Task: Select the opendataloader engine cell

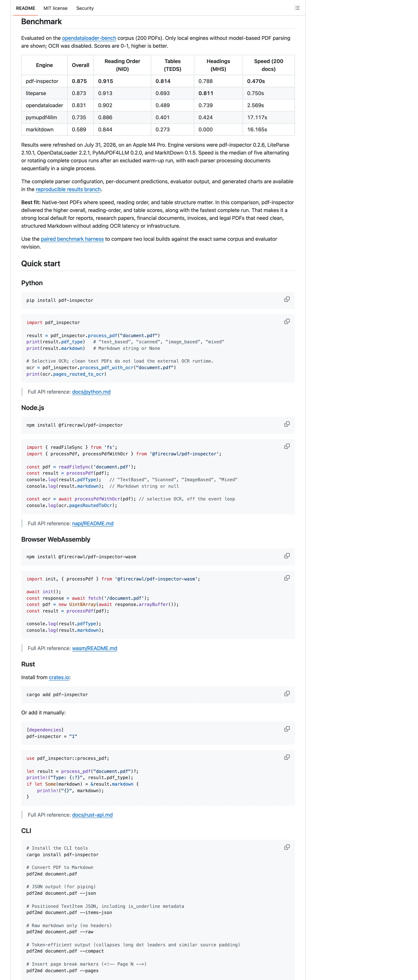Action: [x=44, y=105]
